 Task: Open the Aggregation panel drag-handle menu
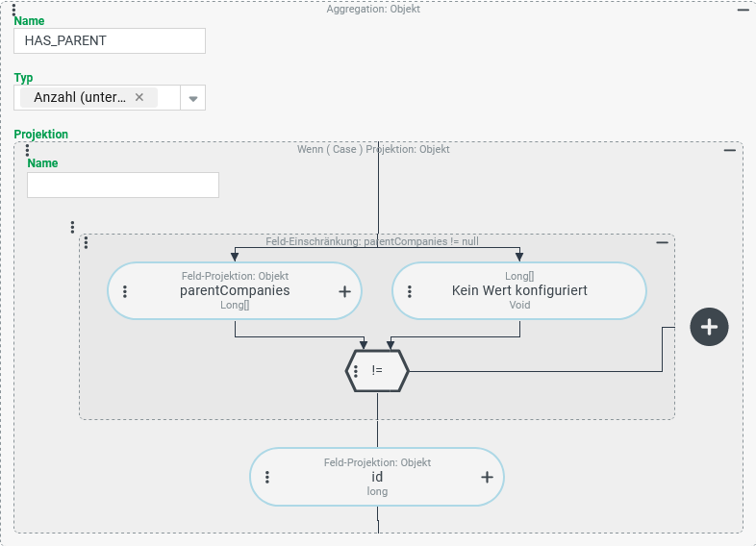(13, 12)
